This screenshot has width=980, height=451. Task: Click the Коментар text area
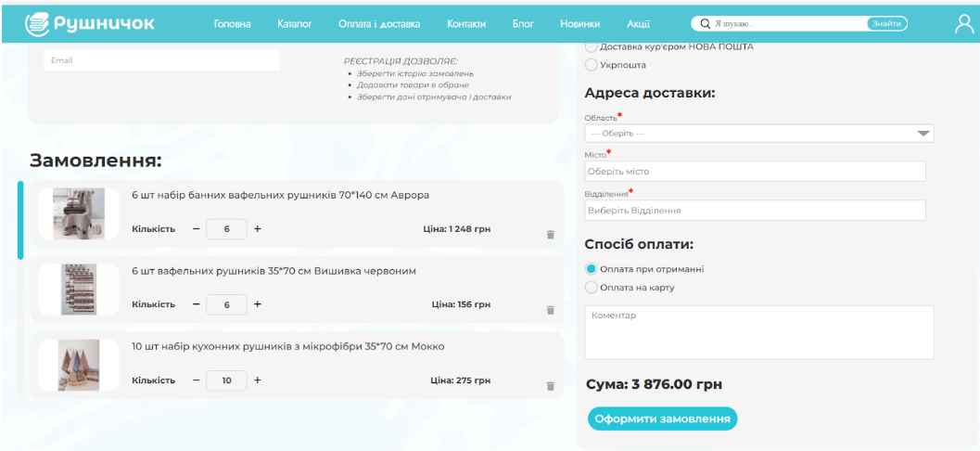[x=758, y=332]
